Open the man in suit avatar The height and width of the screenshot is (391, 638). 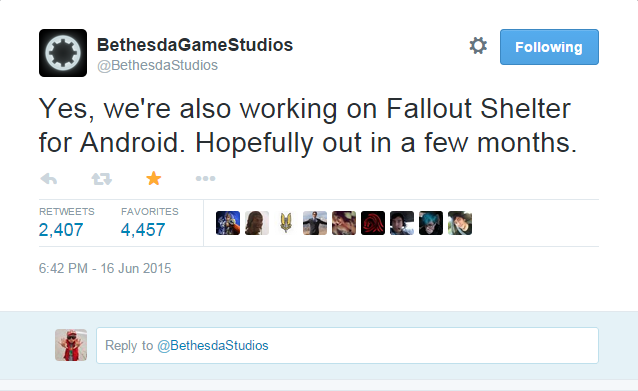(x=315, y=223)
